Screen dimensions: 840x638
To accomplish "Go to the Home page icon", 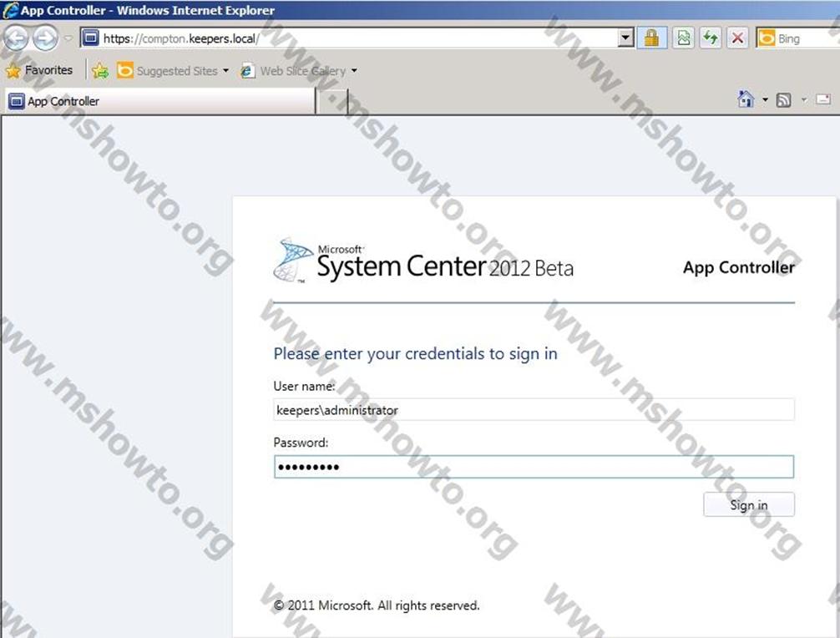I will (x=746, y=99).
